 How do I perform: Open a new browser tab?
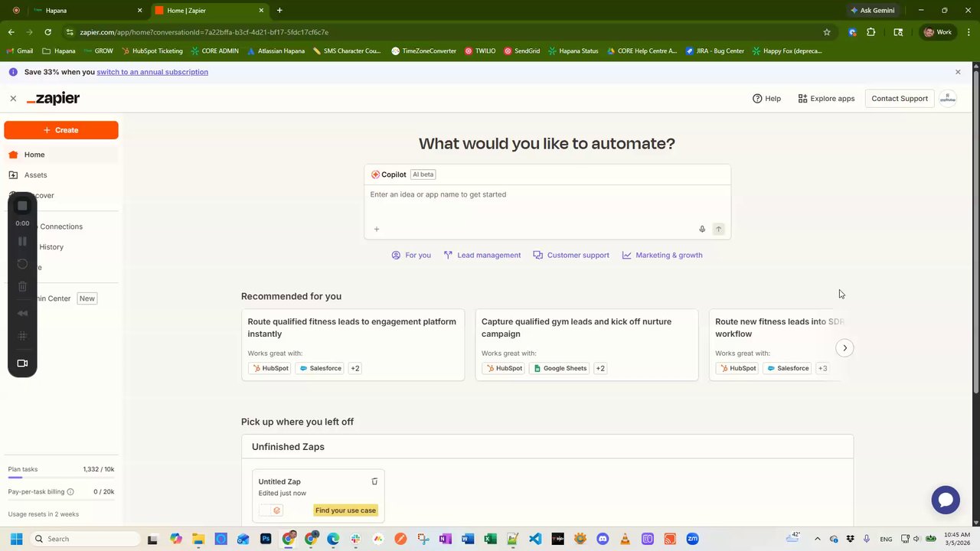(x=279, y=11)
